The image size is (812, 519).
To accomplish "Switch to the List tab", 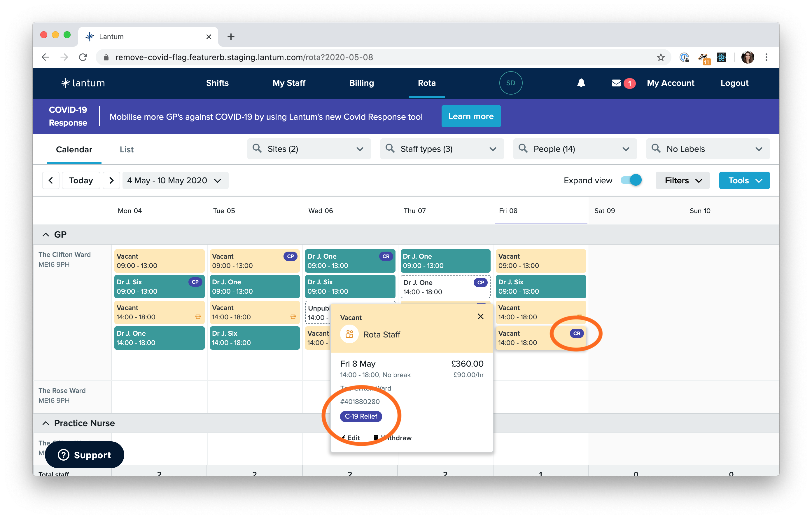I will pyautogui.click(x=127, y=149).
